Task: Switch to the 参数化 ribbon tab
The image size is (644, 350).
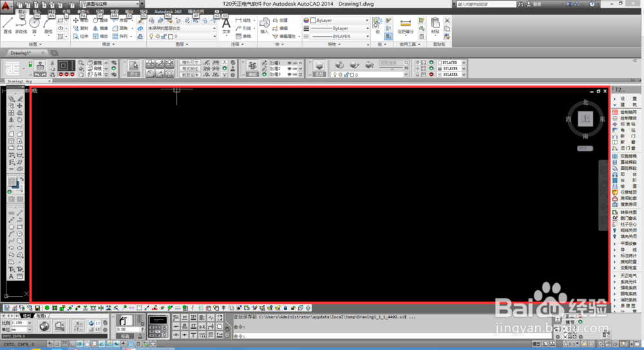Action: point(83,12)
